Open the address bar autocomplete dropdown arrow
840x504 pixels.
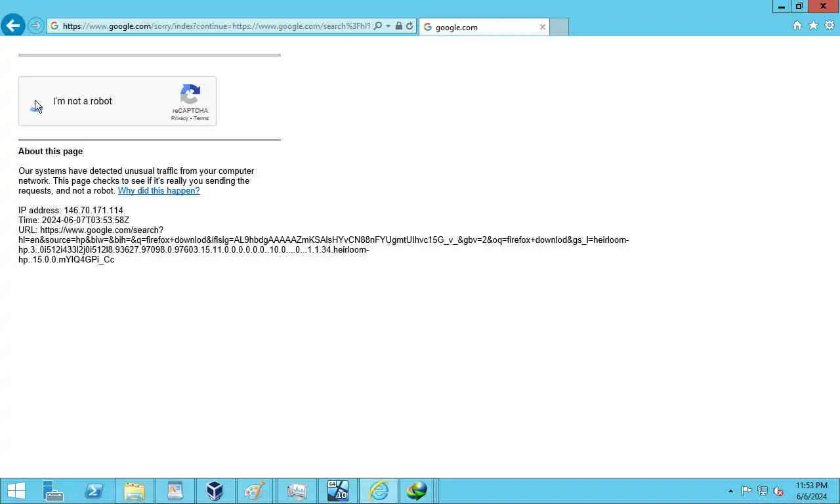click(388, 26)
